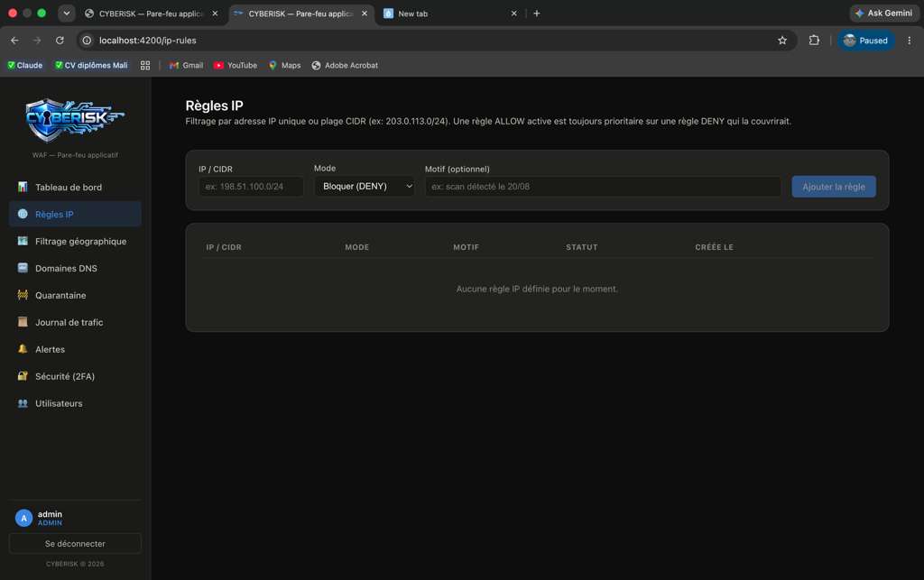The height and width of the screenshot is (580, 924).
Task: Open the browser extensions puzzle icon
Action: pyautogui.click(x=814, y=40)
